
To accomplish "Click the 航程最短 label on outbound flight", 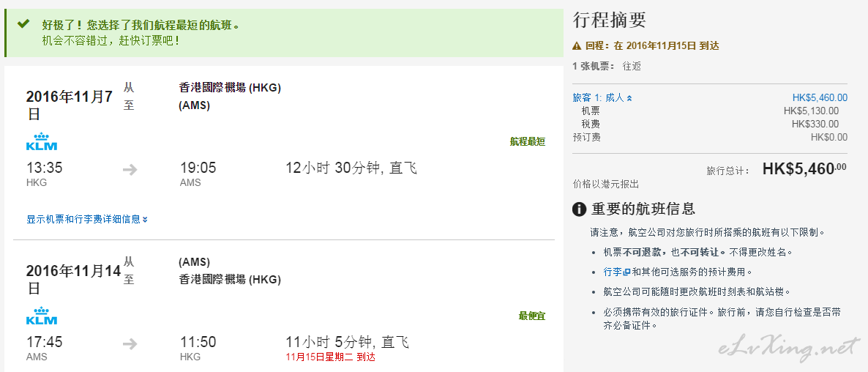I will [528, 142].
